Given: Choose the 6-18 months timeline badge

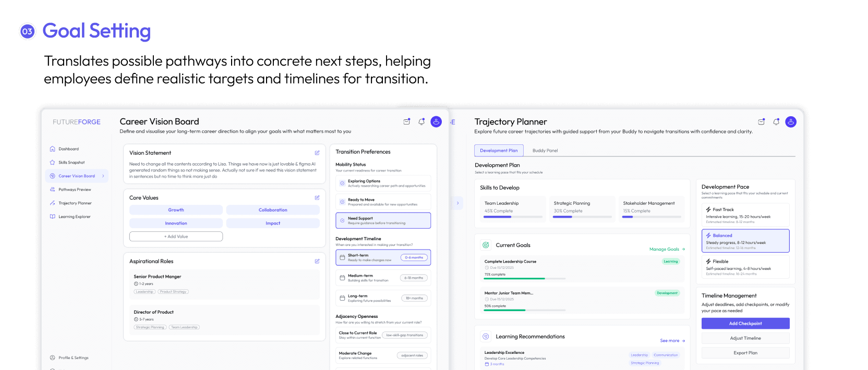Looking at the screenshot, I should click(x=414, y=278).
